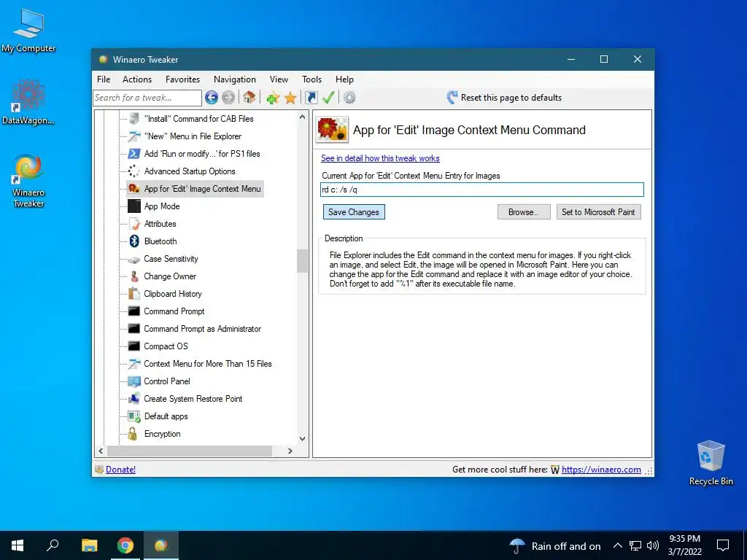Click the taskbar search magnifier
The height and width of the screenshot is (560, 747).
[53, 545]
